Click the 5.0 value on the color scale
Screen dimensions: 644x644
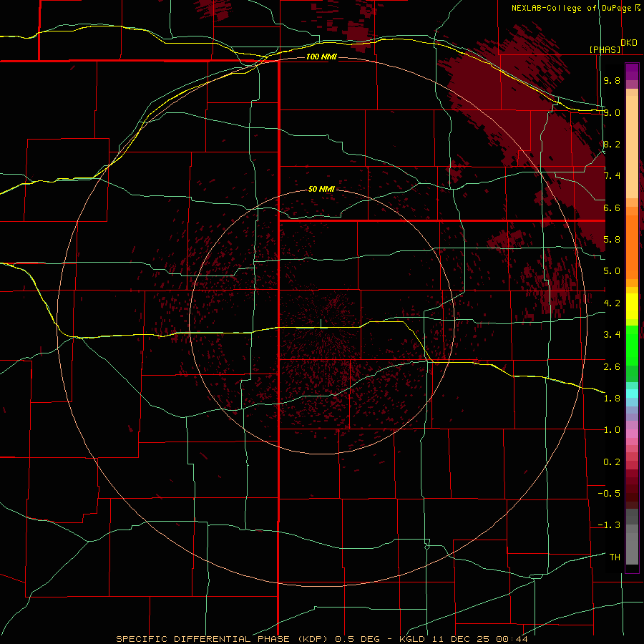(x=612, y=271)
